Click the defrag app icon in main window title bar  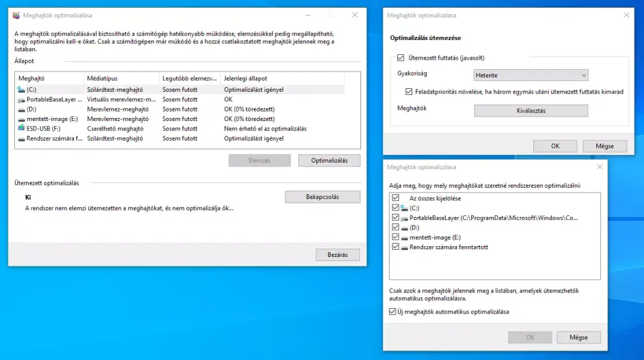point(16,15)
